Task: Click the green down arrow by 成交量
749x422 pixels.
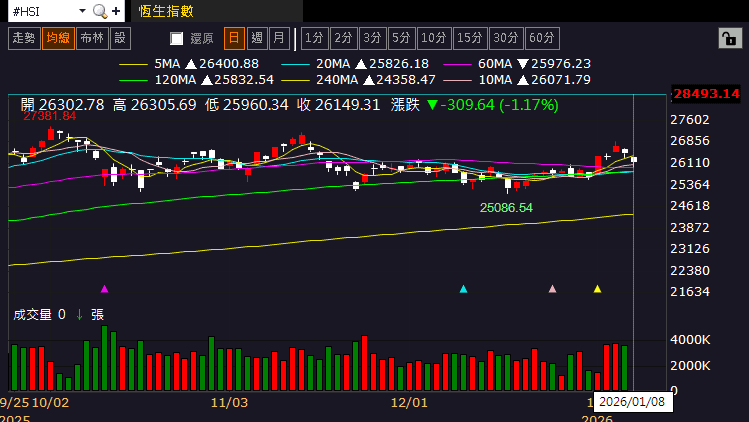Action: point(79,314)
